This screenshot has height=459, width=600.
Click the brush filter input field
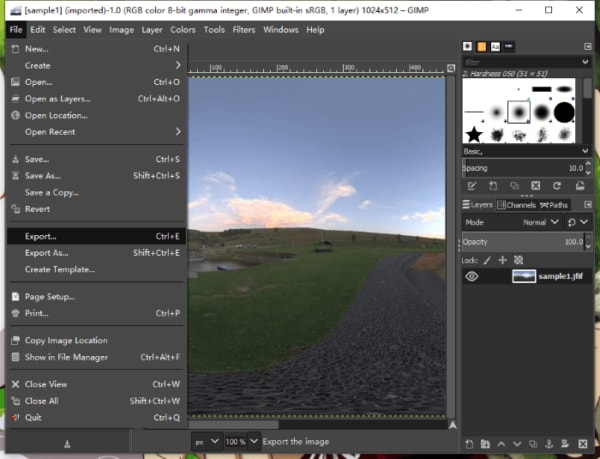coord(521,62)
